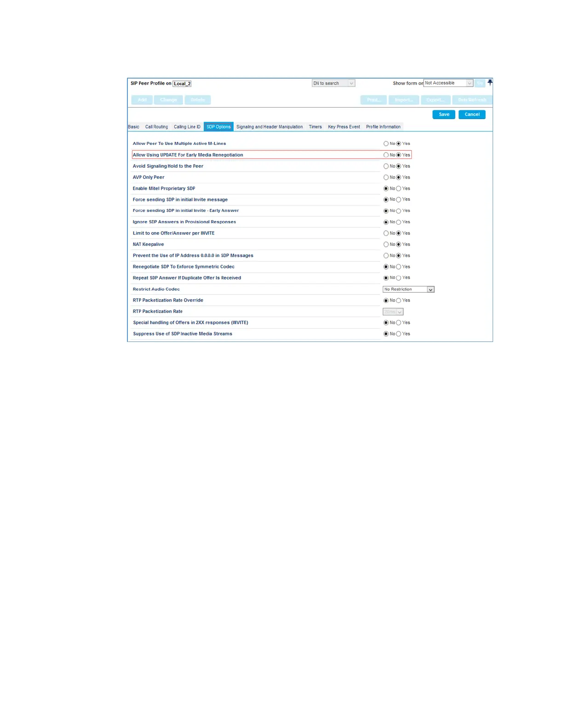This screenshot has height=728, width=563.
Task: Select Yes for AVP Only Peer
Action: 399,177
